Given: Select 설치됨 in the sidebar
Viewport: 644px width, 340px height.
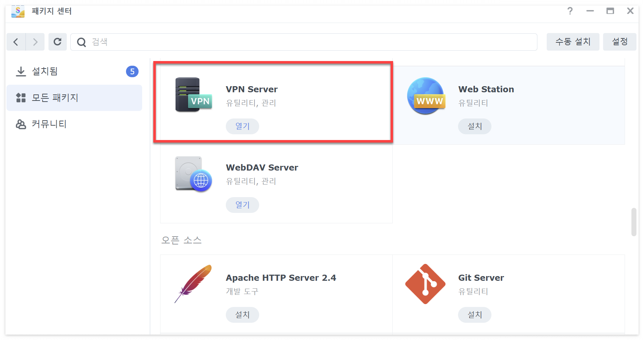Looking at the screenshot, I should 74,71.
